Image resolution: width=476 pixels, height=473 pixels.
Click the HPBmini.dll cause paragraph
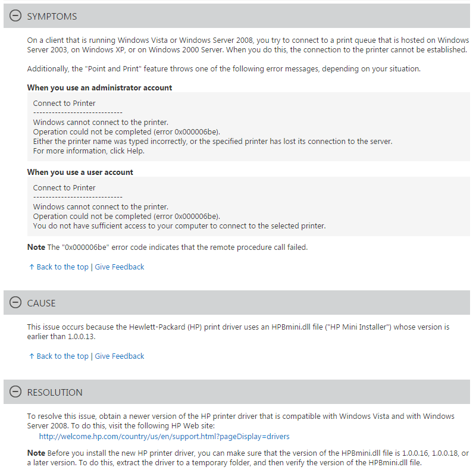[238, 331]
